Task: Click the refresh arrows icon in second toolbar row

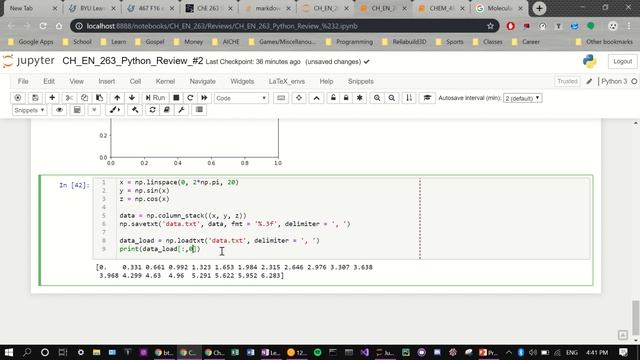Action: [x=152, y=110]
